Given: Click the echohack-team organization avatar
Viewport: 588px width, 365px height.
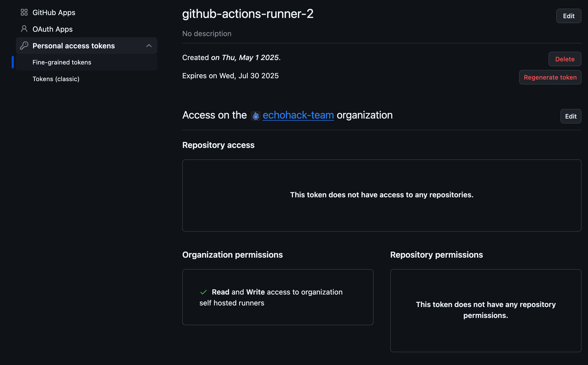Looking at the screenshot, I should (256, 116).
